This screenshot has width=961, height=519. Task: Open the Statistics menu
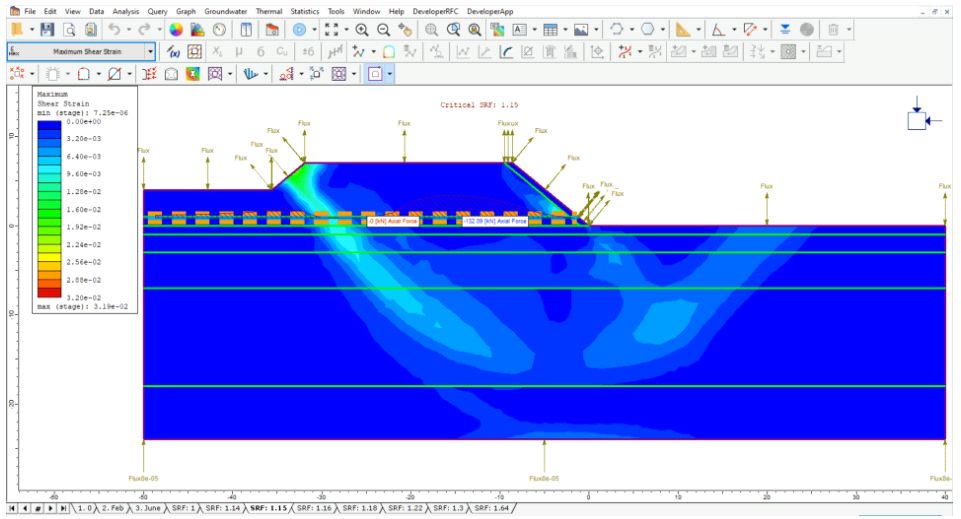305,10
